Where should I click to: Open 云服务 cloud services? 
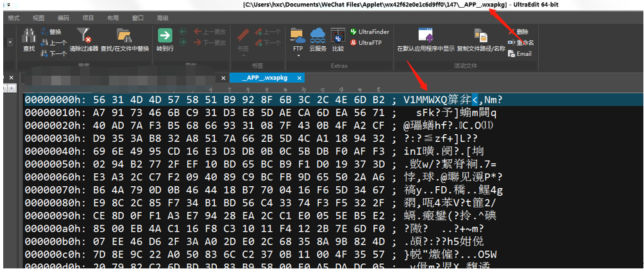(318, 36)
